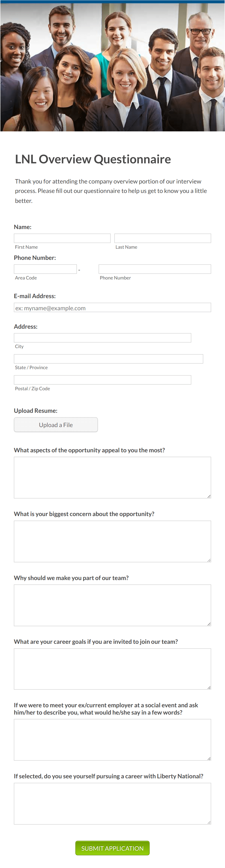Screen dimensions: 225x868
Task: Select the City input field
Action: pyautogui.click(x=103, y=338)
